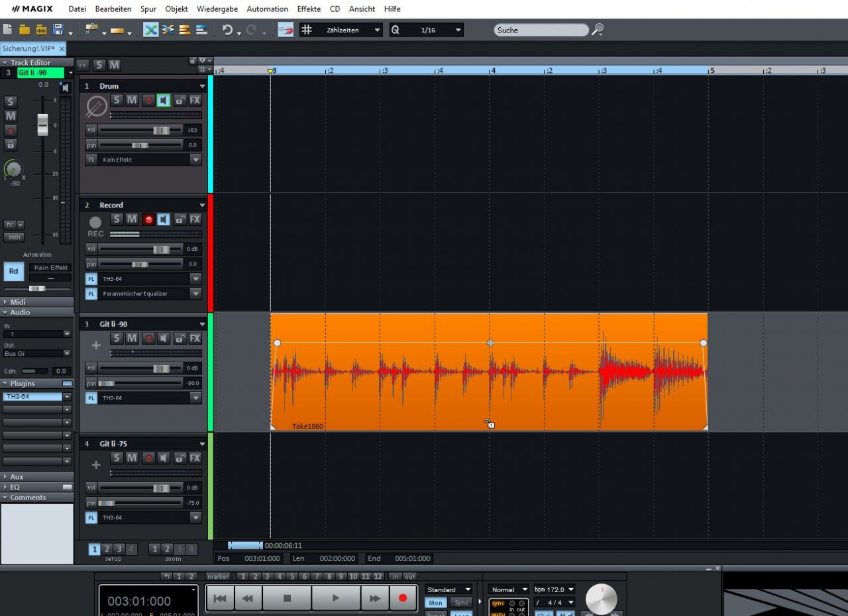This screenshot has width=848, height=616.
Task: Create a new project via toolbar icon
Action: pyautogui.click(x=7, y=30)
